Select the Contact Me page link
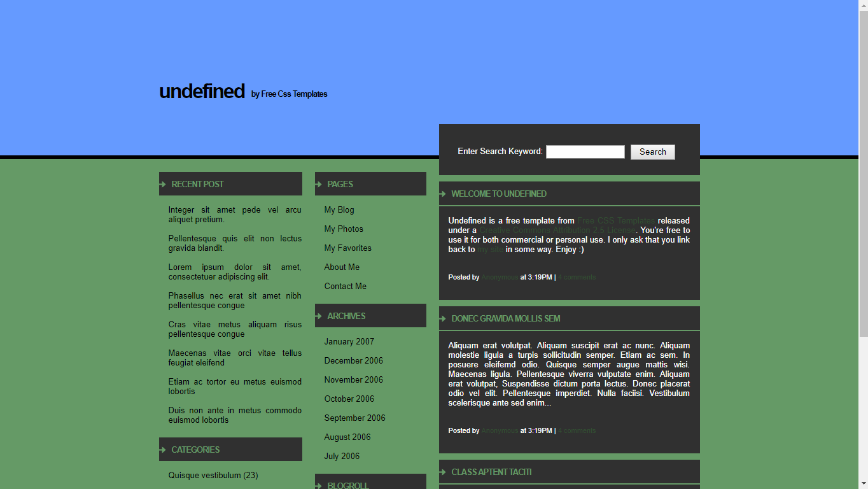This screenshot has width=868, height=489. pos(345,286)
